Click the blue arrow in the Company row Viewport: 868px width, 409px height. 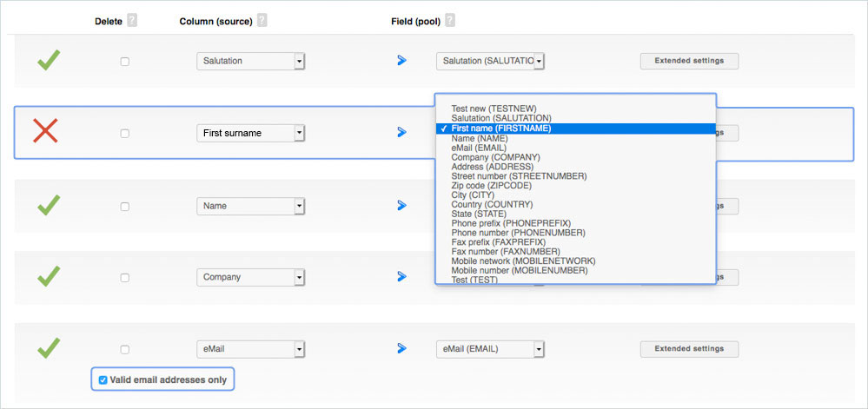(x=401, y=277)
